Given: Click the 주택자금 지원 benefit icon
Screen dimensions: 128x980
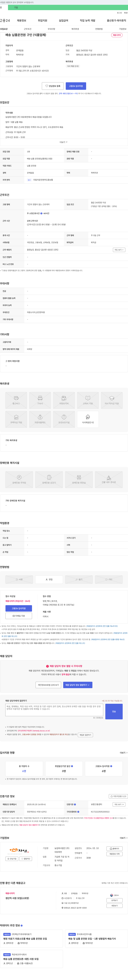Looking at the screenshot, I should (16, 419).
